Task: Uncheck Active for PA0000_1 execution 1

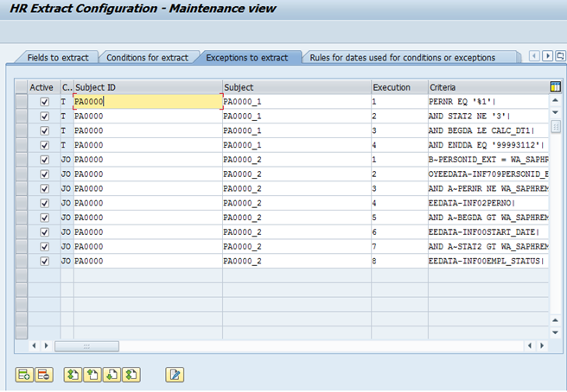Action: tap(44, 102)
